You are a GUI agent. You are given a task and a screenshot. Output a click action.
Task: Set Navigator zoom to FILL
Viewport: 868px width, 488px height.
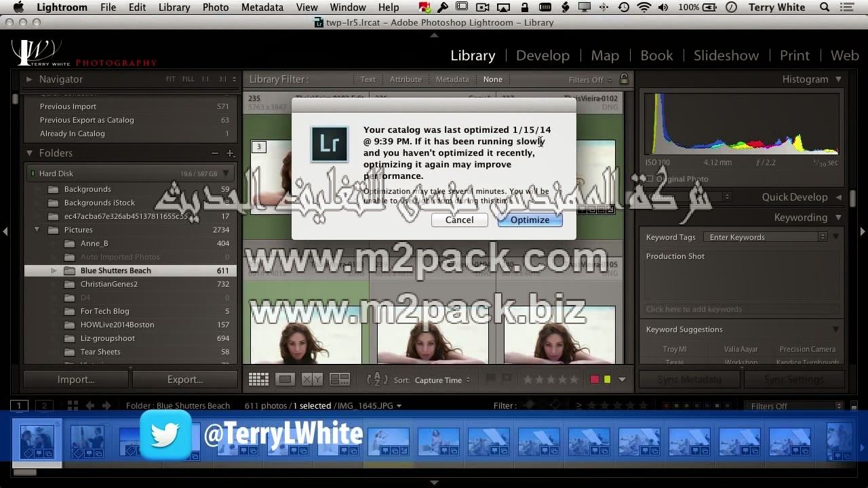tap(189, 79)
